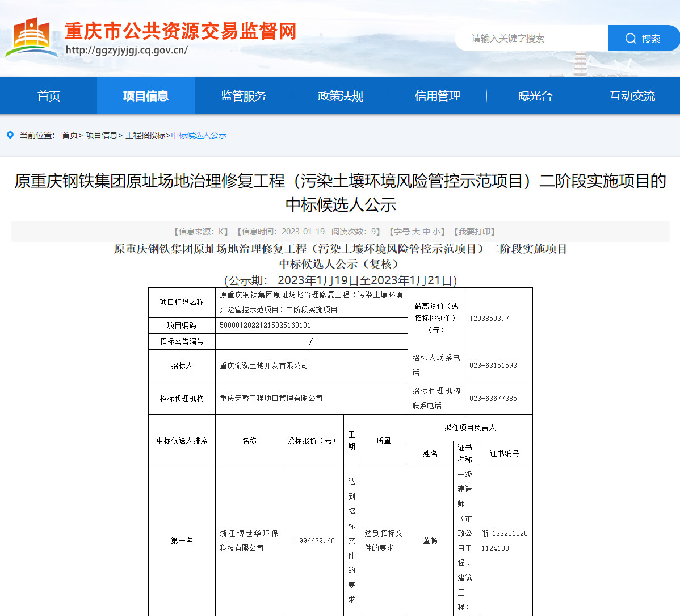Screen dimensions: 680x616
Task: Click the 招标代理机构 row label
Action: tap(182, 399)
